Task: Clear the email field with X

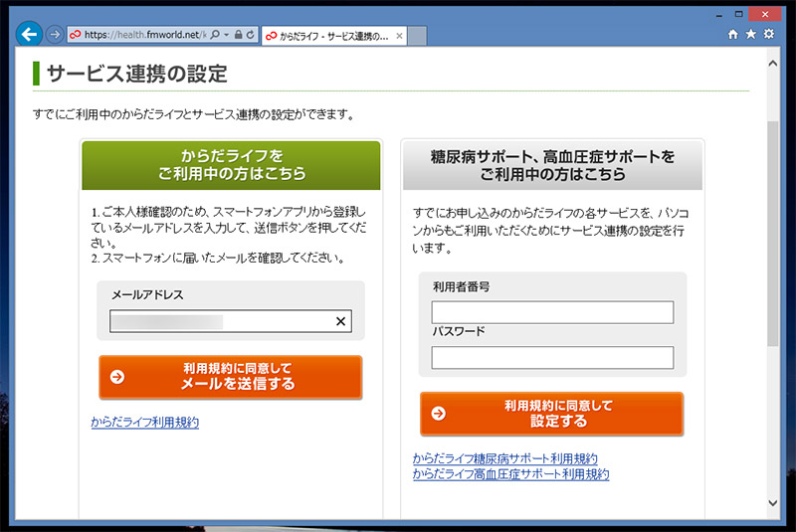Action: click(x=340, y=321)
